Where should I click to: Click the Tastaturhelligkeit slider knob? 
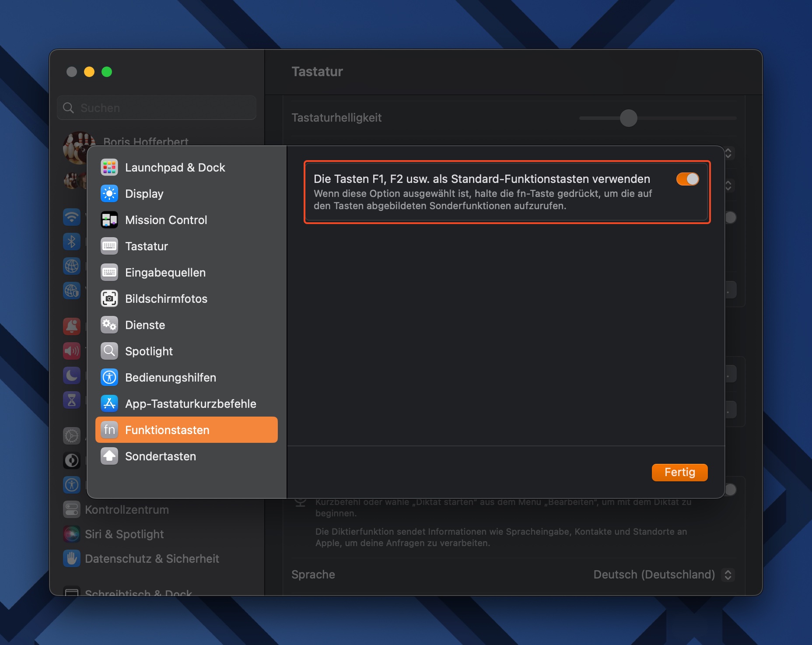tap(628, 118)
